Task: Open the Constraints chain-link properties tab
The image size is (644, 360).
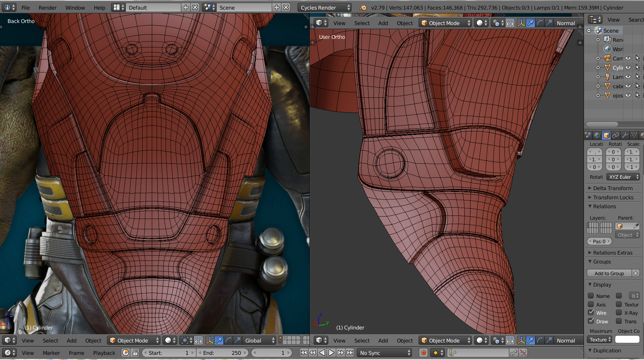Action: pos(616,135)
